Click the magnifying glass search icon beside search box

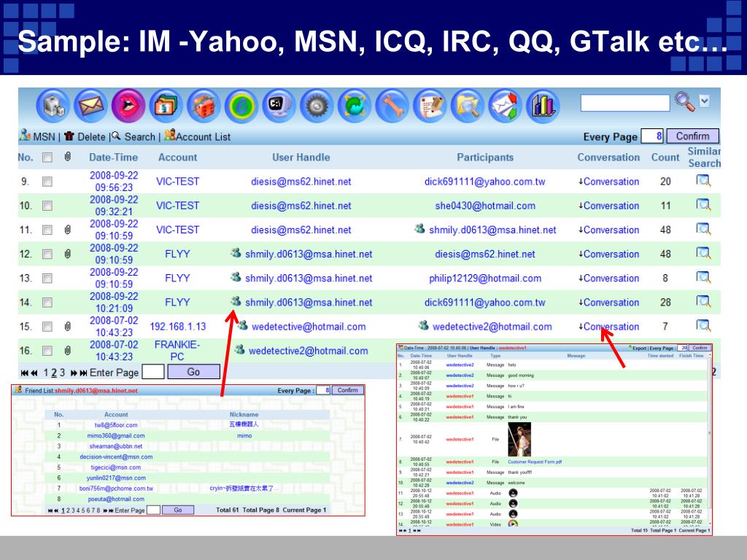[x=684, y=101]
